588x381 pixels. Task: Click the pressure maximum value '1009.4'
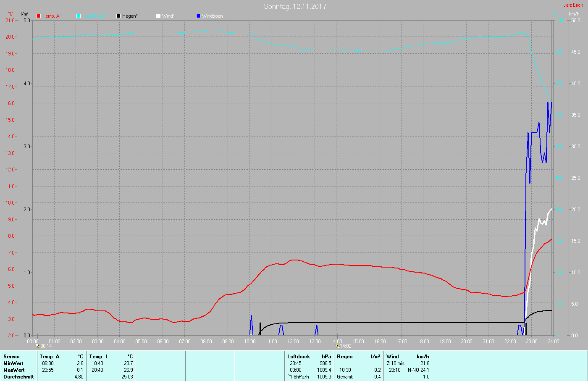324,370
